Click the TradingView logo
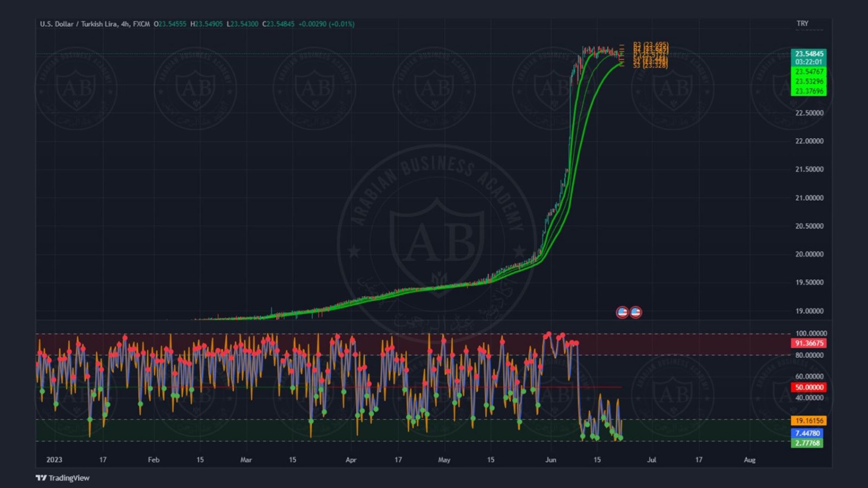Viewport: 868px width, 488px height. coord(62,478)
